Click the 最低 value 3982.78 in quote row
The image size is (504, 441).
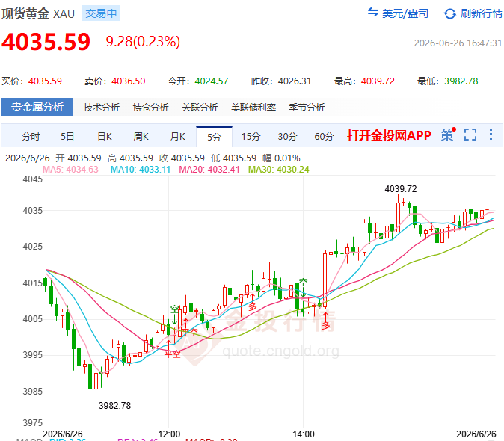pyautogui.click(x=461, y=81)
